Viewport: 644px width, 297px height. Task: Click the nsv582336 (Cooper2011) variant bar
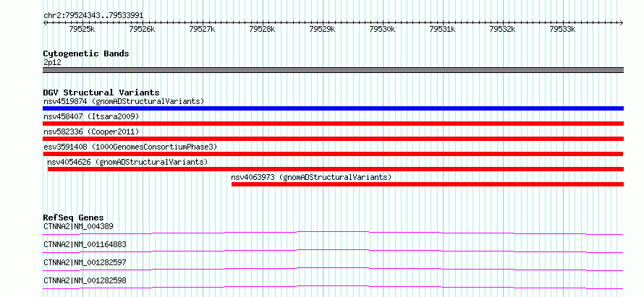[x=333, y=139]
